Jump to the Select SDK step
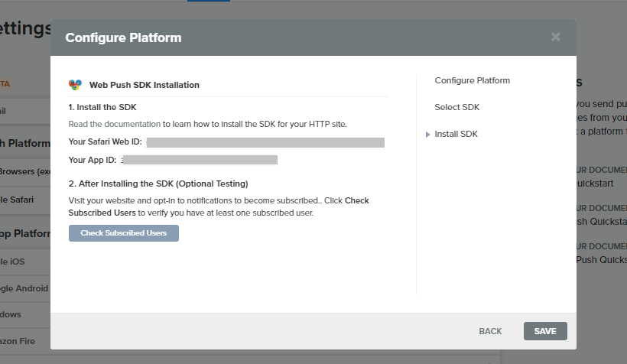 (456, 107)
